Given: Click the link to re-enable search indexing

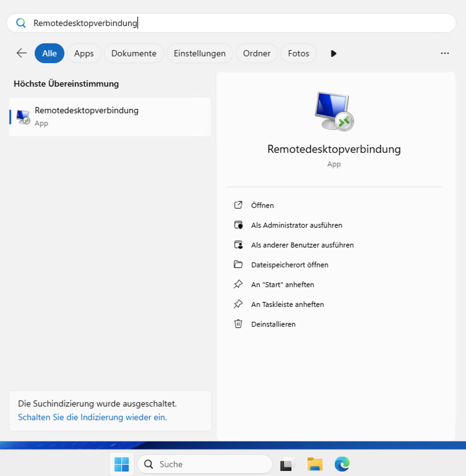Looking at the screenshot, I should 92,417.
